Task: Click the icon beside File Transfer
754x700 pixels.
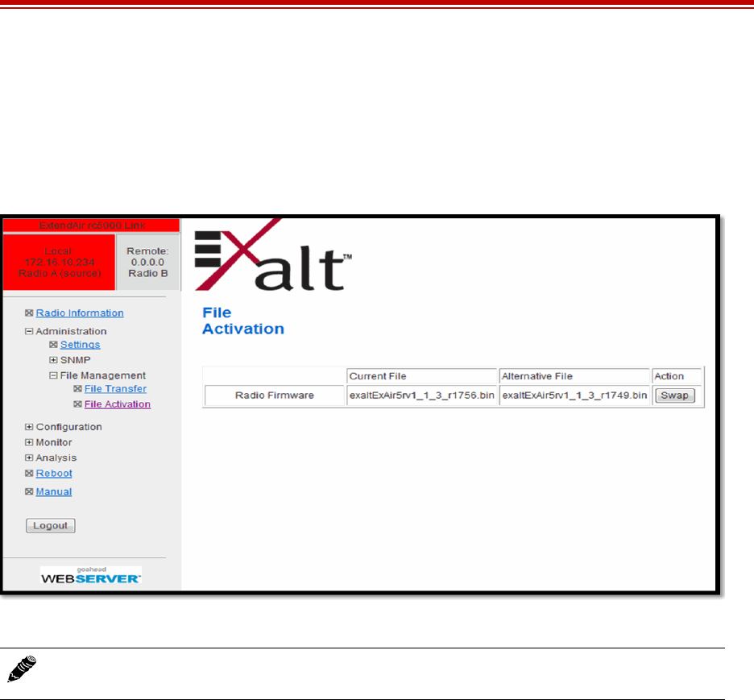Action: [77, 389]
